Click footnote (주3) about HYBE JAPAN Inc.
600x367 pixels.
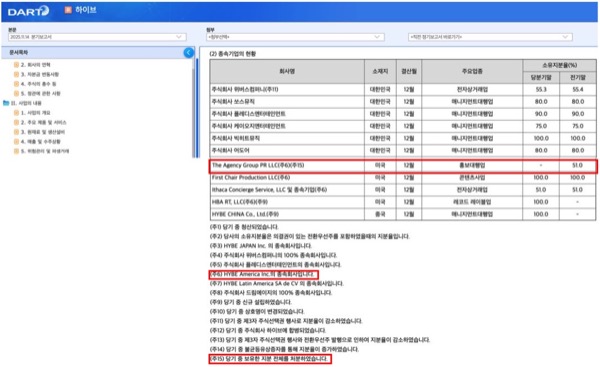click(x=261, y=246)
